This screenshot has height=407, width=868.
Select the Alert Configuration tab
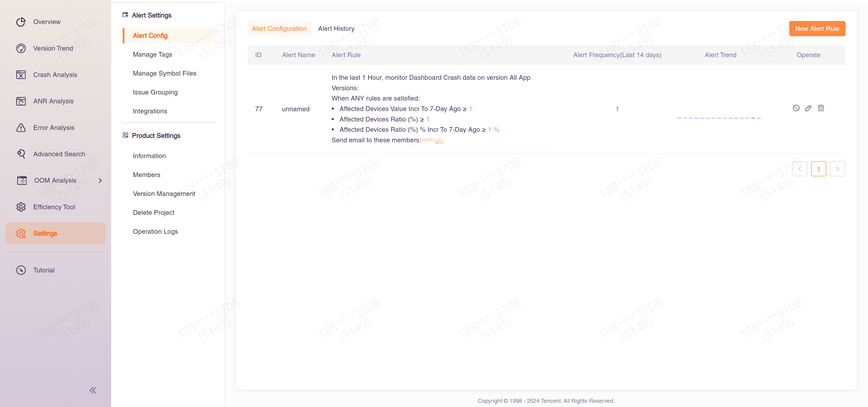tap(279, 29)
